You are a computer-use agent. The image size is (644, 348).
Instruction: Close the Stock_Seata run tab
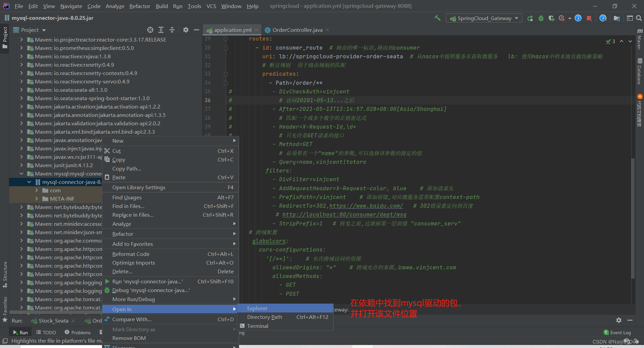73,321
